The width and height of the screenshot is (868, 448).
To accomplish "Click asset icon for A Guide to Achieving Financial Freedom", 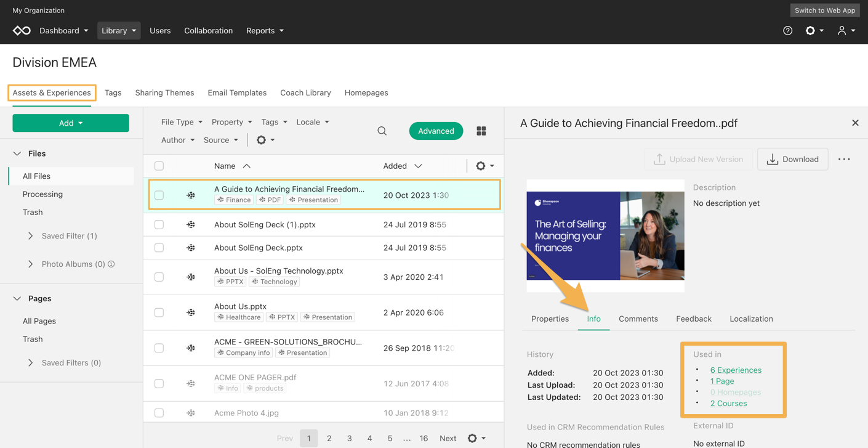I will 191,195.
